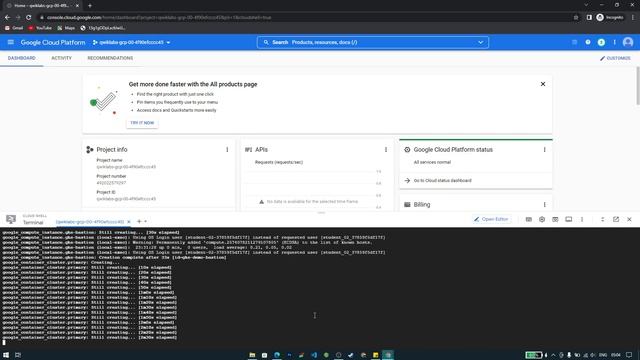The width and height of the screenshot is (640, 360).
Task: Switch to the Activity tab
Action: coord(61,58)
